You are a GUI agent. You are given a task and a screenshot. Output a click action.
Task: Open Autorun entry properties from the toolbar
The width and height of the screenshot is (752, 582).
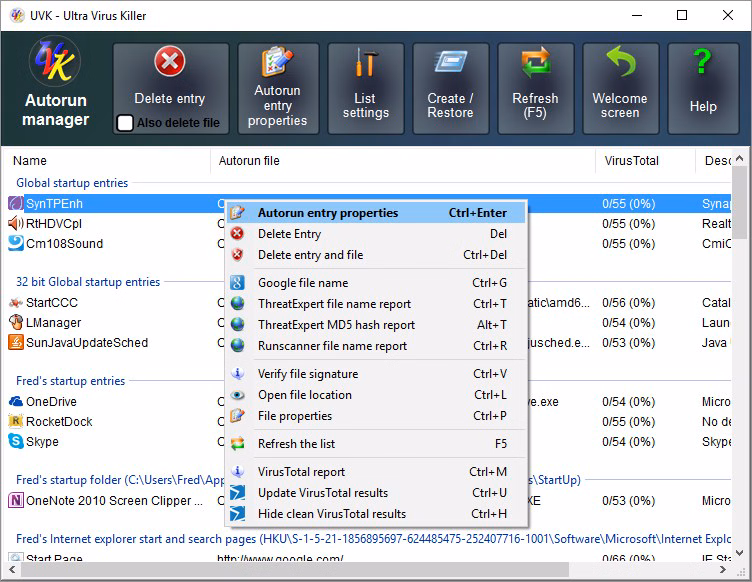(278, 88)
